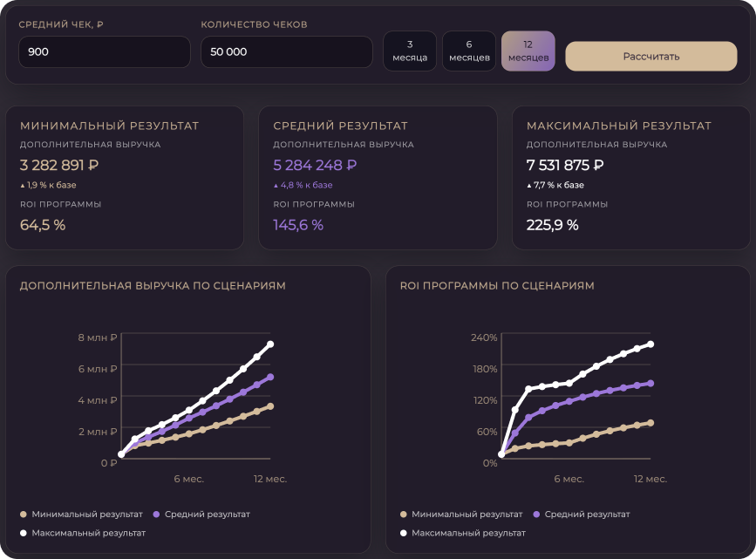
Task: Click purple 'Средний результат' legend dot in ROI chart
Action: pos(535,515)
